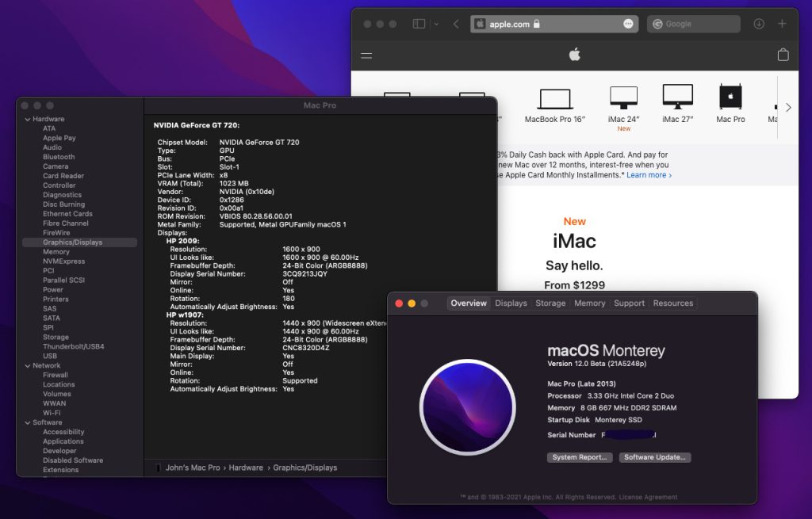This screenshot has width=812, height=519.
Task: Click the apple.com site favicon in address bar
Action: [480, 24]
